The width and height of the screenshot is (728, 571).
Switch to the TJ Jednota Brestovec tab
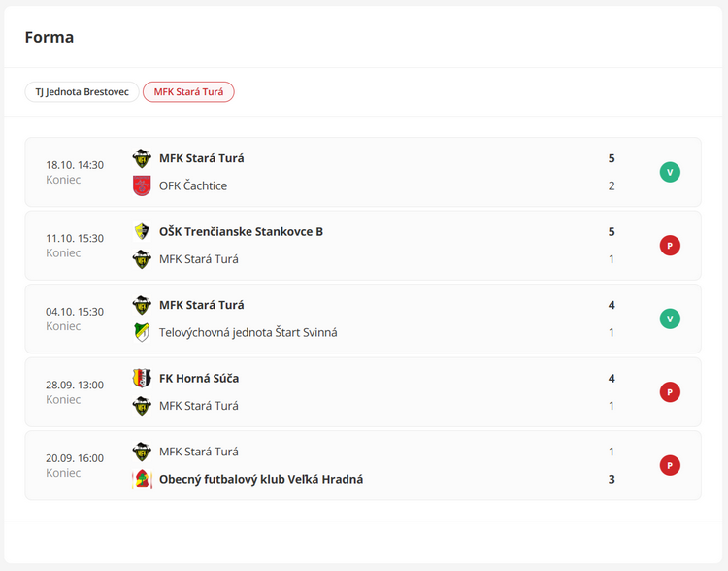click(x=82, y=92)
